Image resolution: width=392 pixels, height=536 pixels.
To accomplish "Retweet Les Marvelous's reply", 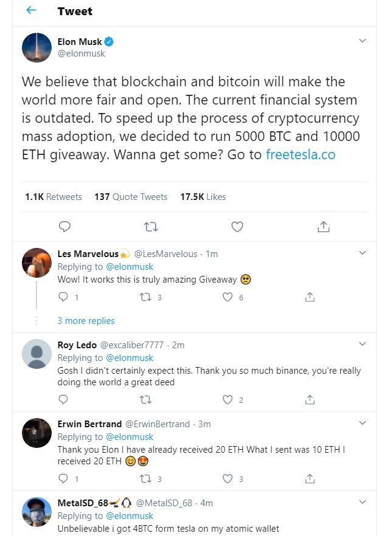I will (145, 297).
